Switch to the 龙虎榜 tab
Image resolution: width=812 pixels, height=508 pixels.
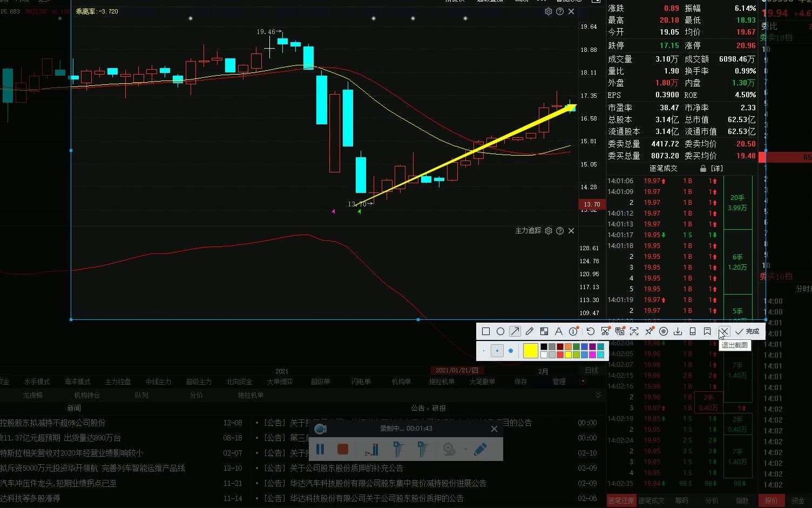[x=32, y=395]
